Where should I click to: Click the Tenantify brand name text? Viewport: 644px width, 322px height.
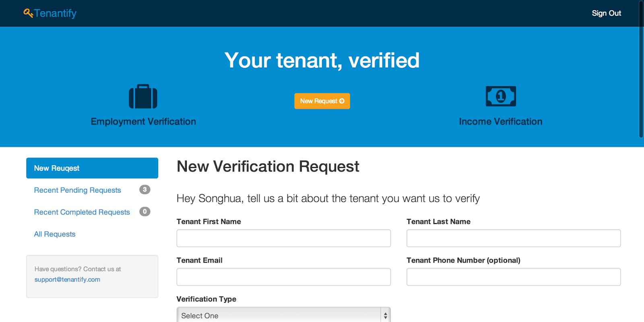[x=55, y=13]
